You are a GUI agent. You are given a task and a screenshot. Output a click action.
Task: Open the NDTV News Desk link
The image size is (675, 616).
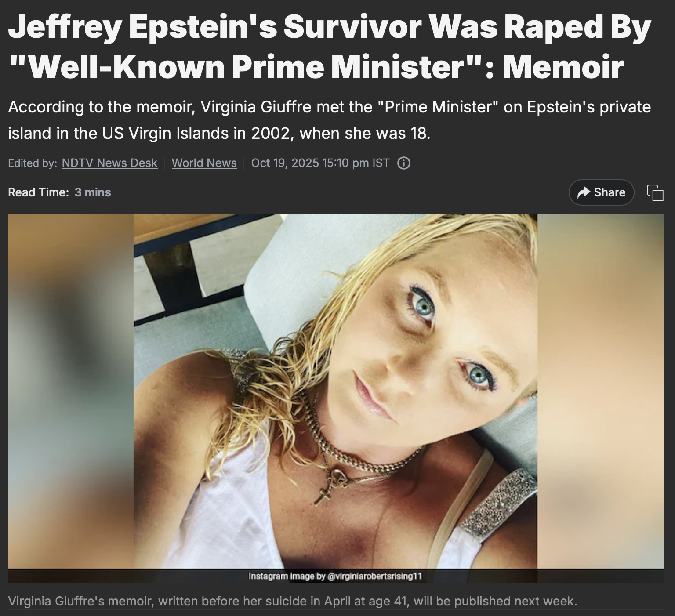pyautogui.click(x=109, y=163)
